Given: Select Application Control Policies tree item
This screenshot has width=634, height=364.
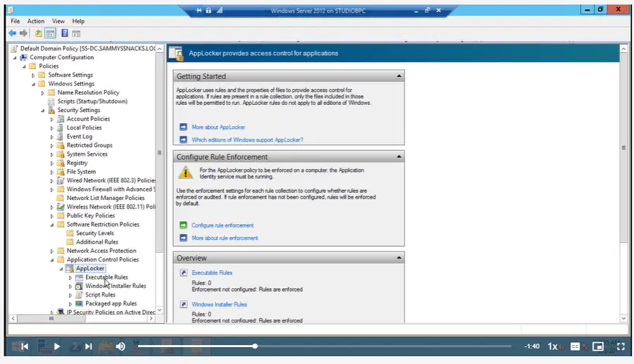Looking at the screenshot, I should (x=103, y=260).
